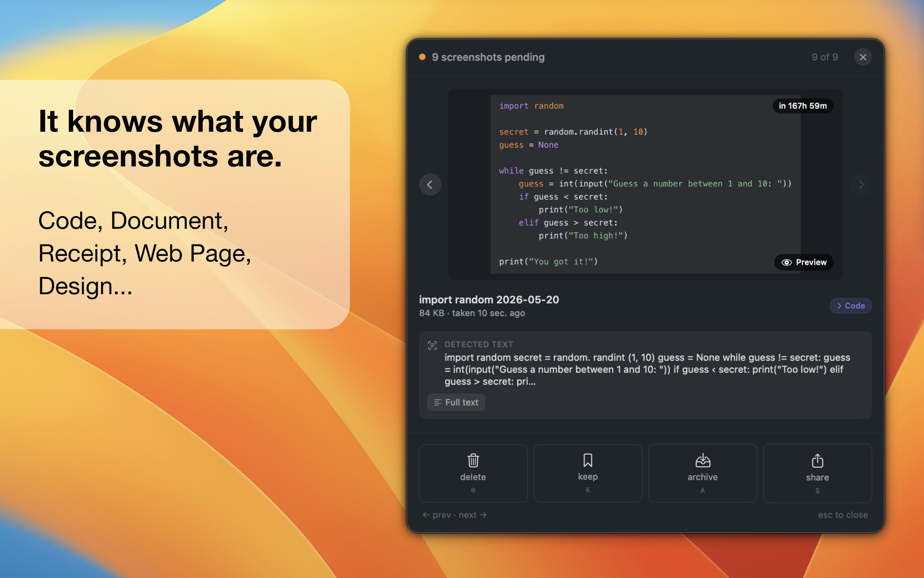924x578 pixels.
Task: Open the Full text view
Action: click(x=456, y=402)
